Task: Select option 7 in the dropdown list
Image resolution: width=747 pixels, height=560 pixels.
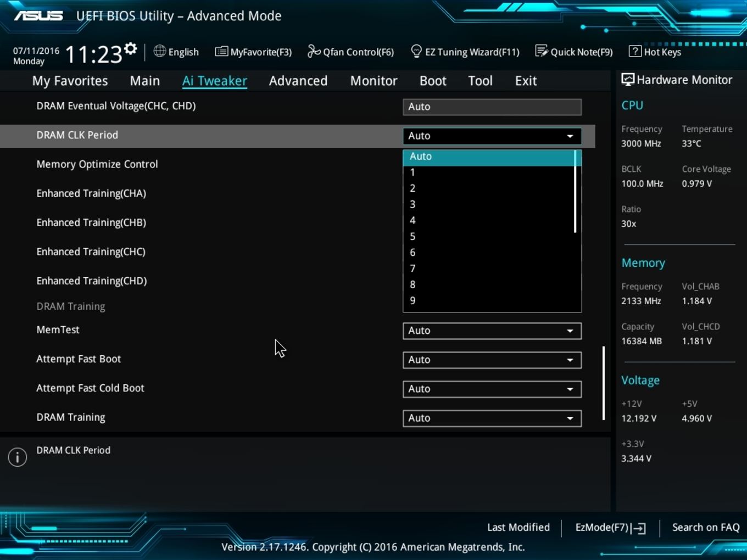Action: [x=488, y=268]
